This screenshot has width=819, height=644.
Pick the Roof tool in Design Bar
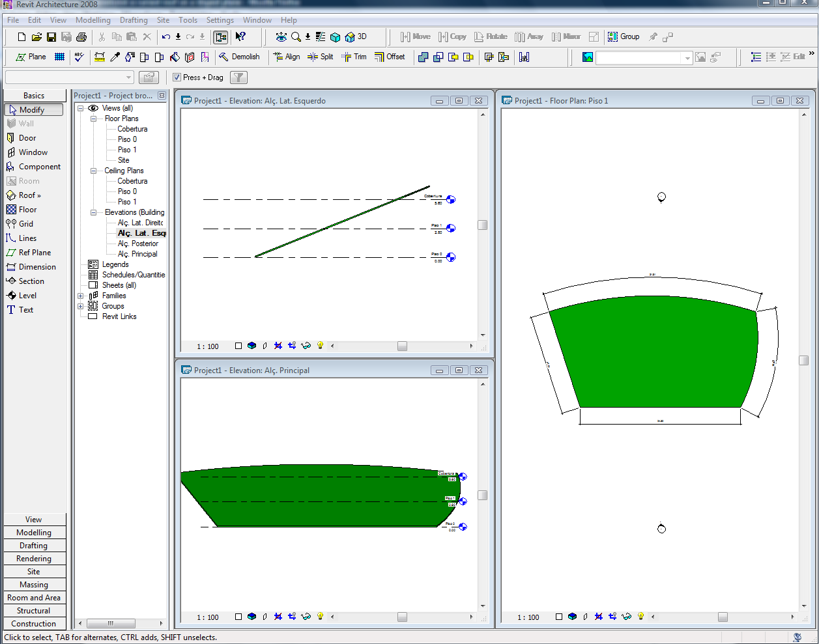[29, 195]
